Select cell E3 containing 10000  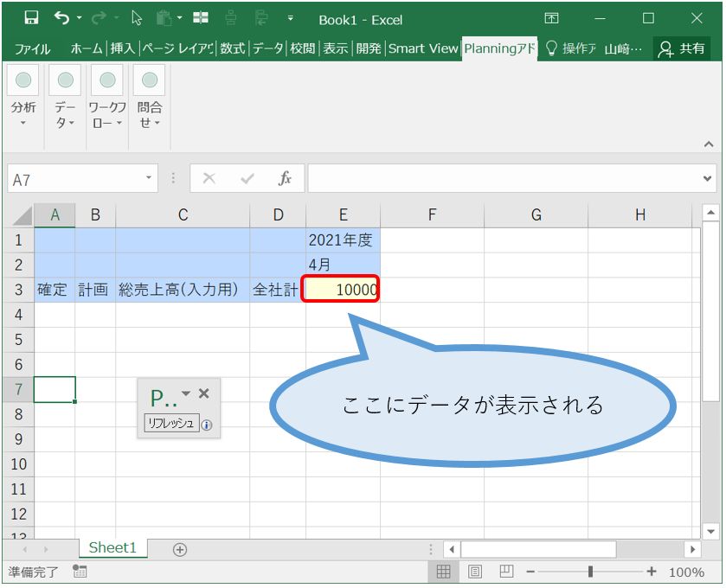tap(343, 291)
